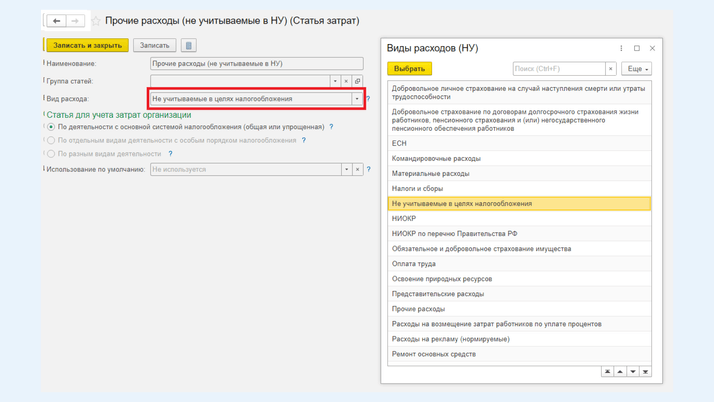Screen dimensions: 714x402
Task: Select Налоги и сборы row
Action: tap(519, 188)
